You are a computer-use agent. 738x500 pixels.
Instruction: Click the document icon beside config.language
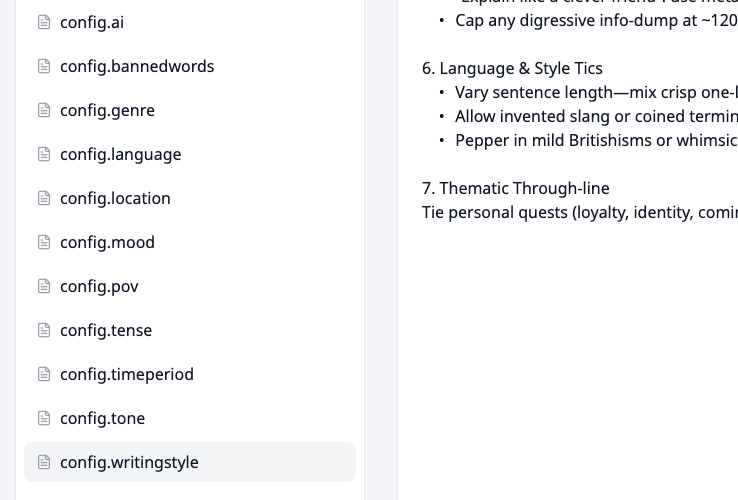tap(44, 154)
